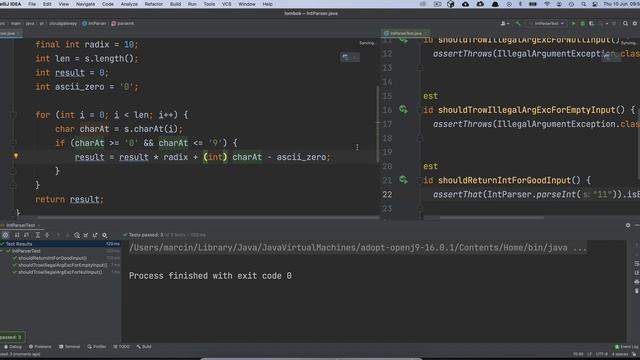Open the Refactor menu
The image size is (640, 360).
[x=153, y=4]
